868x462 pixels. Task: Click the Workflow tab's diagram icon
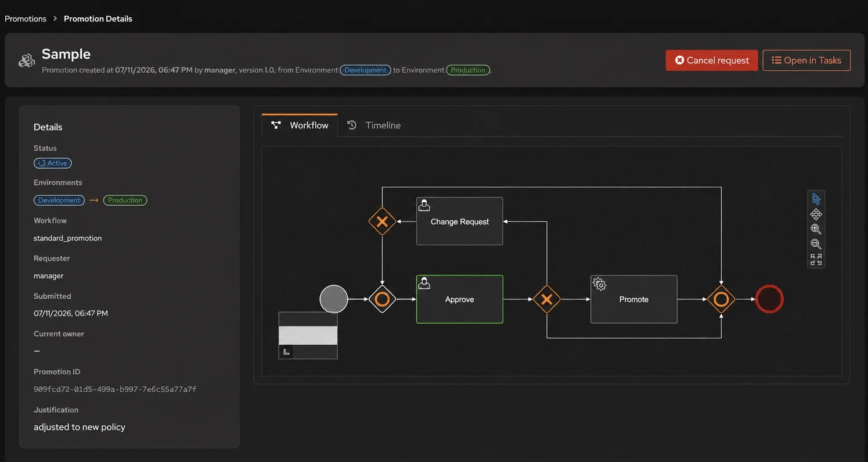click(276, 125)
